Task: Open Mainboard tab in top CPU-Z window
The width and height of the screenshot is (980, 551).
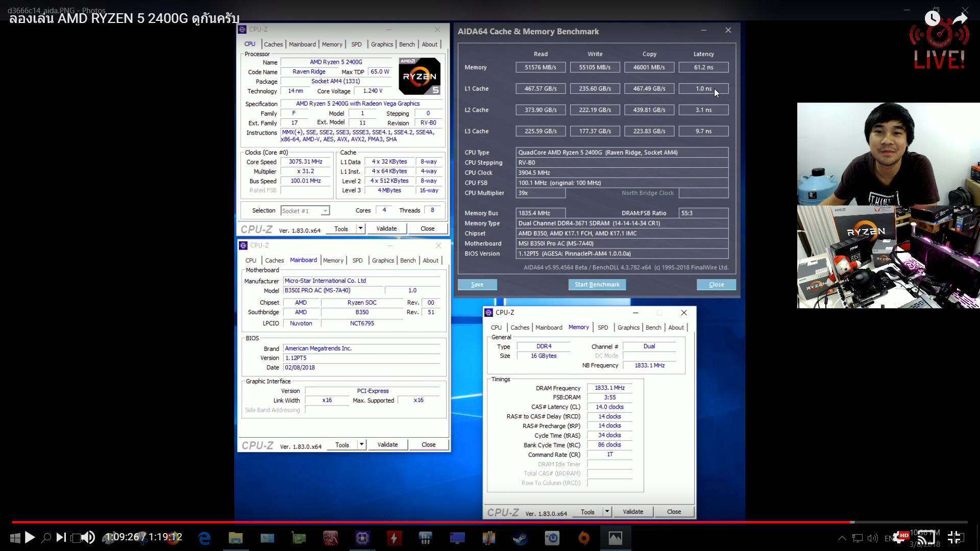Action: click(302, 44)
